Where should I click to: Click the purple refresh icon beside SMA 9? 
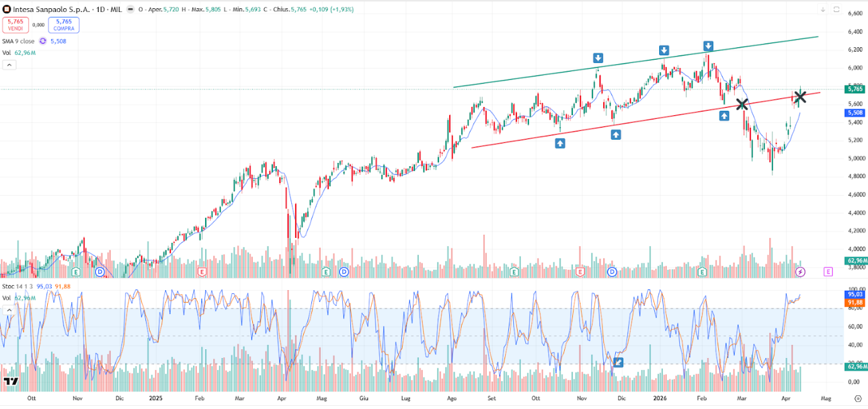[43, 41]
